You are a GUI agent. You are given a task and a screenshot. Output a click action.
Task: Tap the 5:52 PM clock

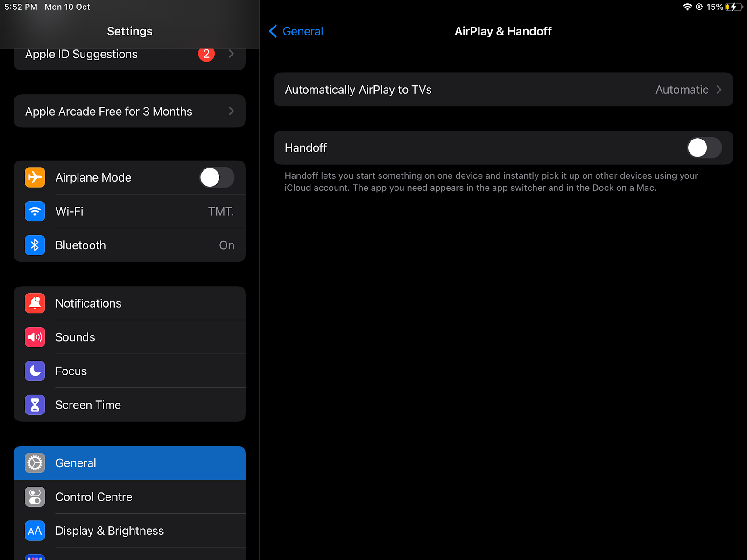[x=21, y=7]
